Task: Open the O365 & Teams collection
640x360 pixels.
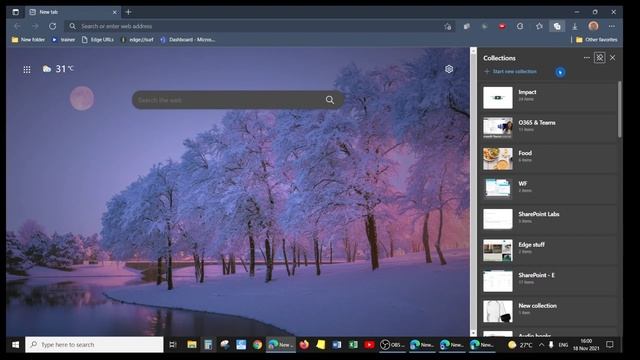Action: (x=549, y=128)
